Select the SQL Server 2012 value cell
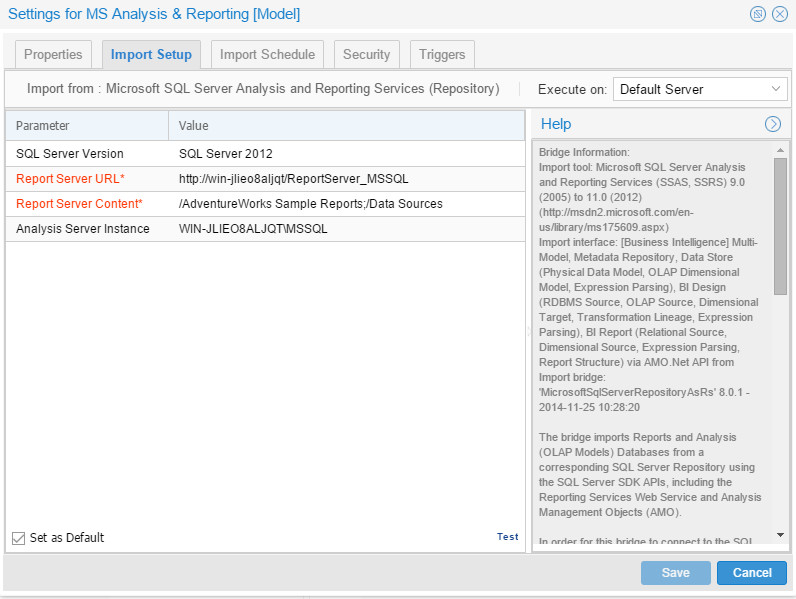This screenshot has width=796, height=599. click(x=347, y=154)
